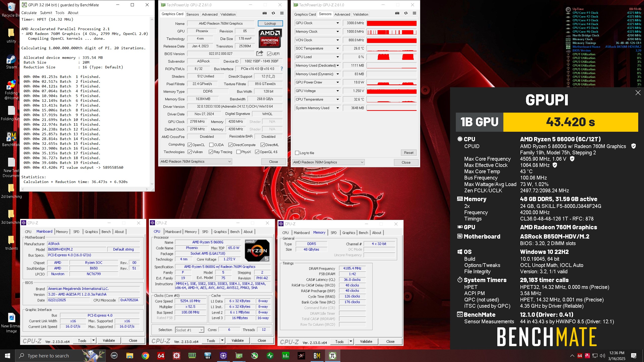Switch to Advanced tab in GPU-Z Graphics Card window

pos(210,14)
